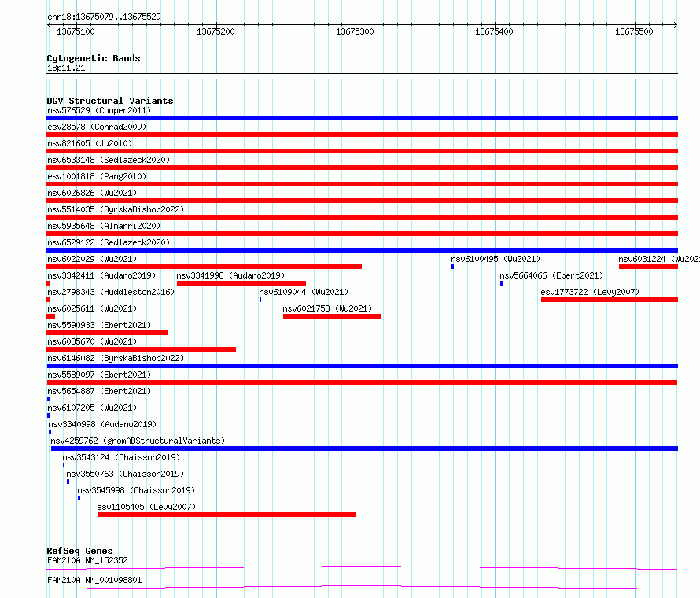Click the magenta FAM210A|NM_152352 transcript line
The image size is (700, 598).
pyautogui.click(x=362, y=567)
